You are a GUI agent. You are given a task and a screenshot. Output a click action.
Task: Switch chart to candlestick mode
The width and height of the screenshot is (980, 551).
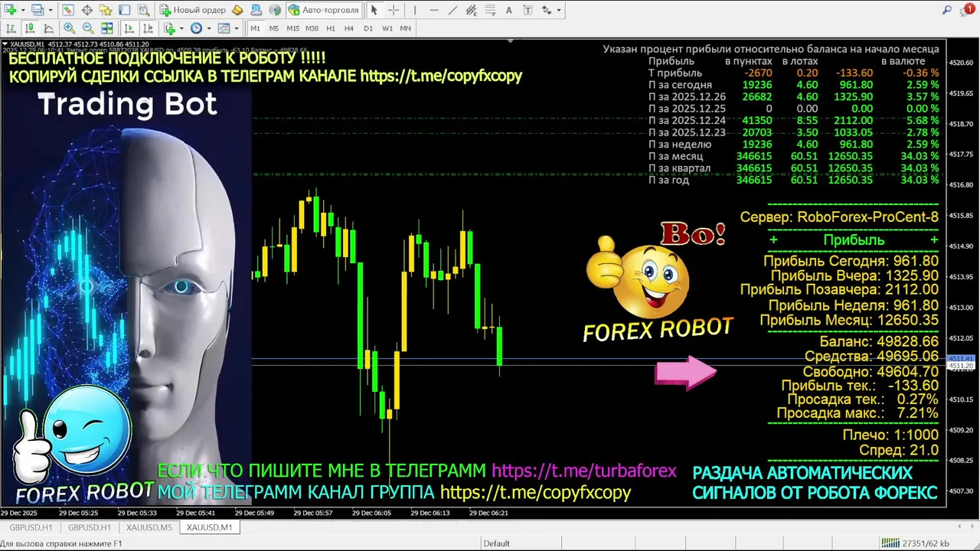(30, 28)
